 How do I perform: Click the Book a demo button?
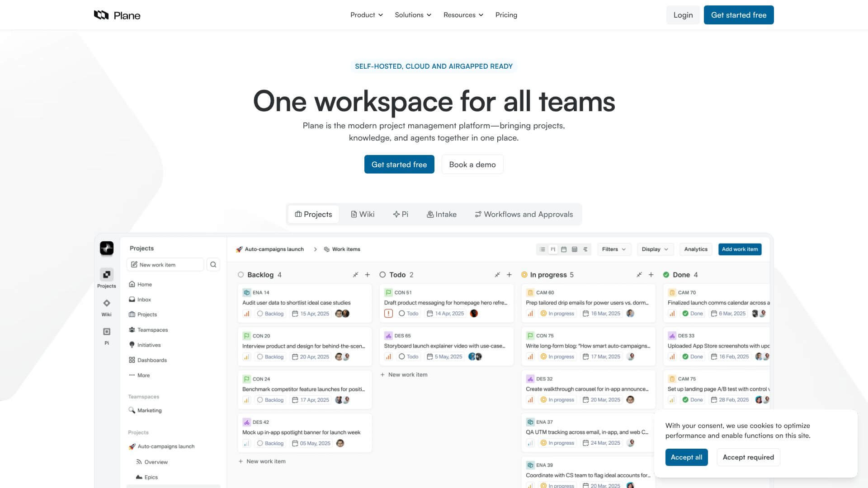472,164
